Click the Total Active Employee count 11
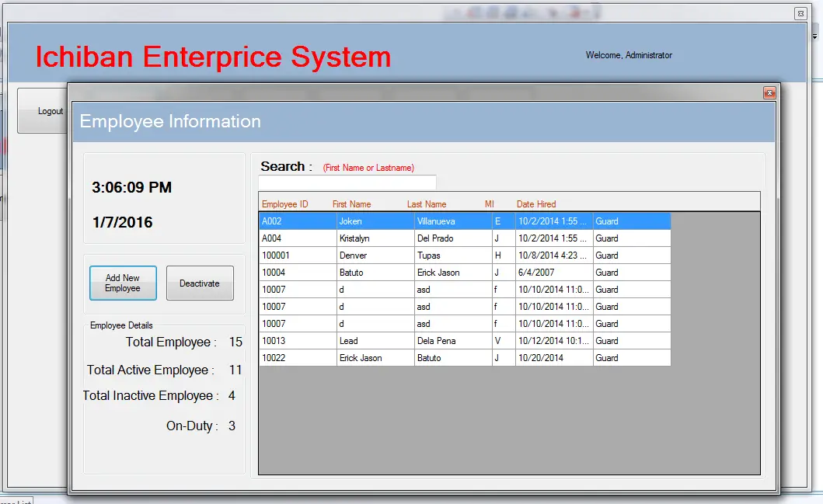The width and height of the screenshot is (823, 504). point(235,370)
